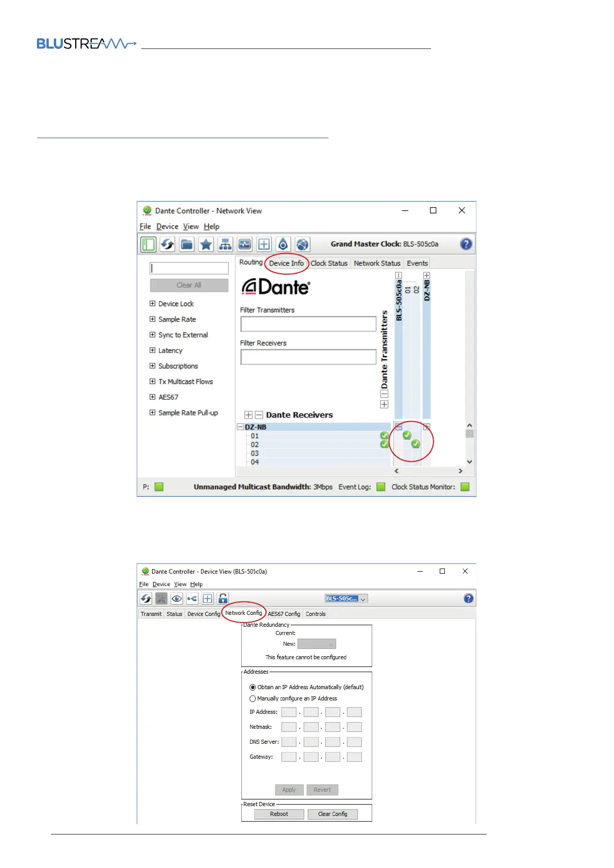Click the padlock icon in Device View toolbar
The height and width of the screenshot is (868, 614).
[x=223, y=598]
